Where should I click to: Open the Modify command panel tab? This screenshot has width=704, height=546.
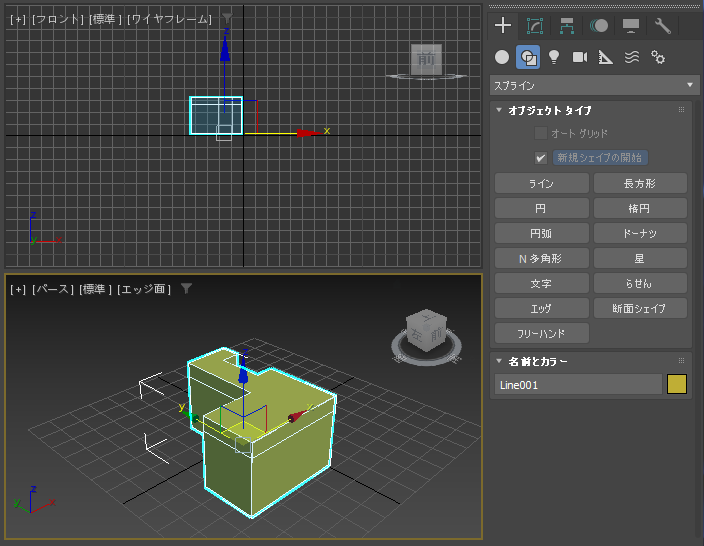(x=534, y=26)
